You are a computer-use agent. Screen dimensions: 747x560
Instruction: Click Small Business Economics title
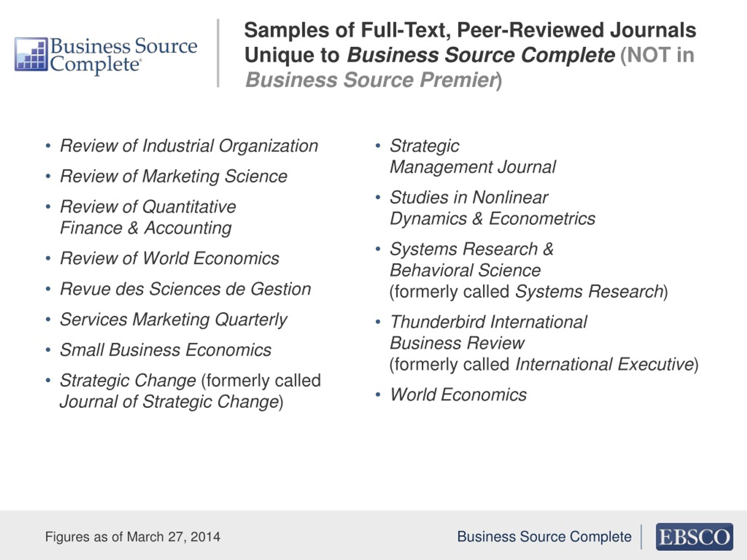click(x=165, y=350)
